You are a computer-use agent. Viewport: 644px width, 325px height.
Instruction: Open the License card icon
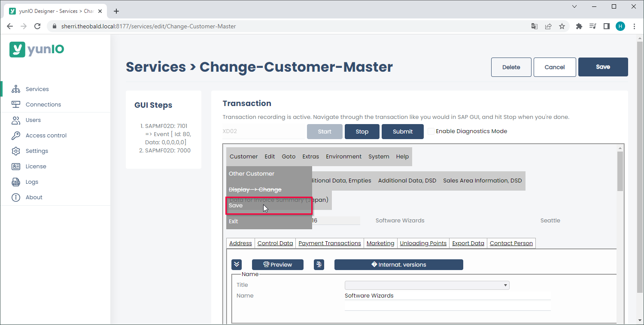pos(16,167)
